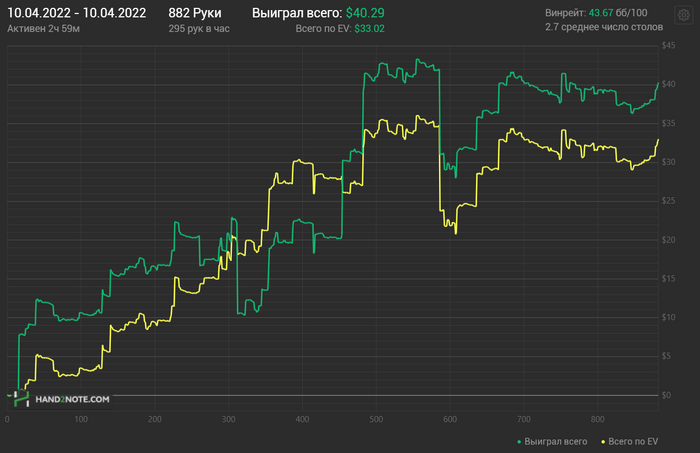
Task: Toggle the 'Выиграл всего' legend entry
Action: [552, 441]
